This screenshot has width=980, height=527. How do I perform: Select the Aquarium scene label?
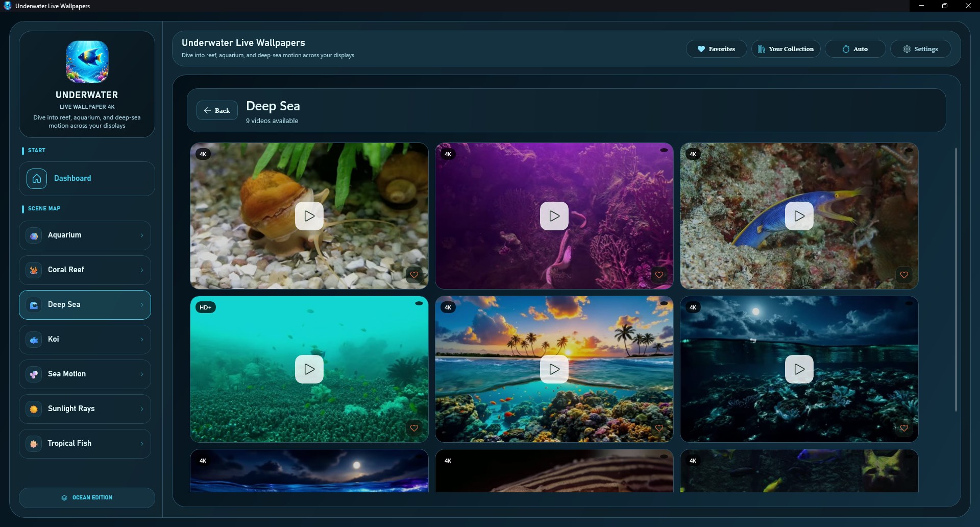click(64, 235)
